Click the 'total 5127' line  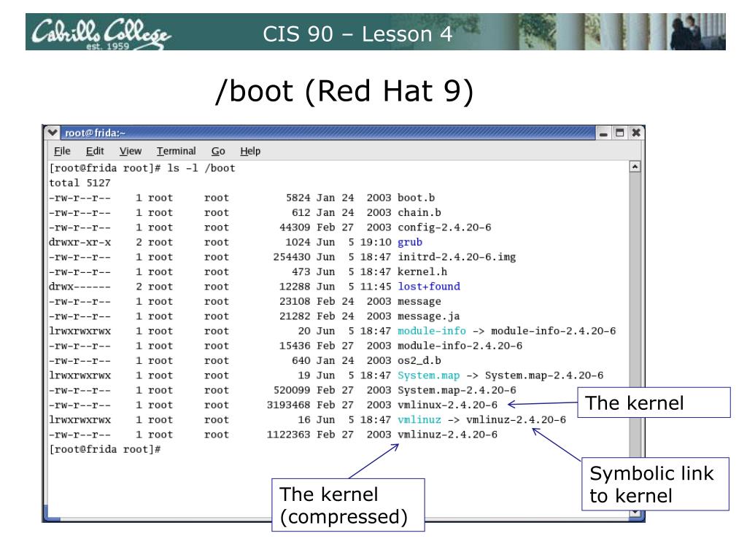pos(80,183)
